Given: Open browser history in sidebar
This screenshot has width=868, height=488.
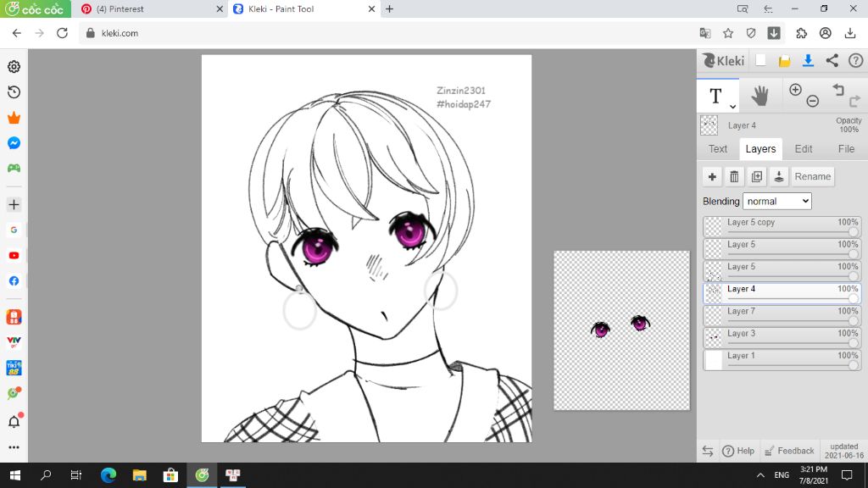Looking at the screenshot, I should (14, 91).
